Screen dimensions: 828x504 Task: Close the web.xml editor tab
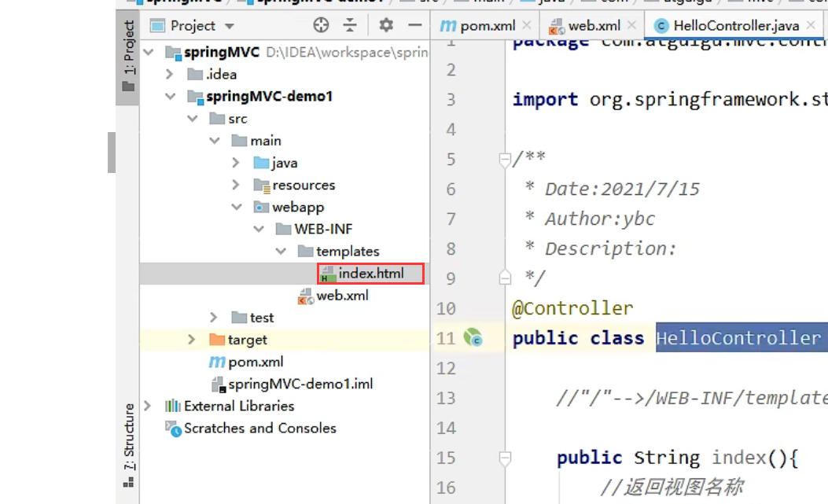[x=631, y=26]
